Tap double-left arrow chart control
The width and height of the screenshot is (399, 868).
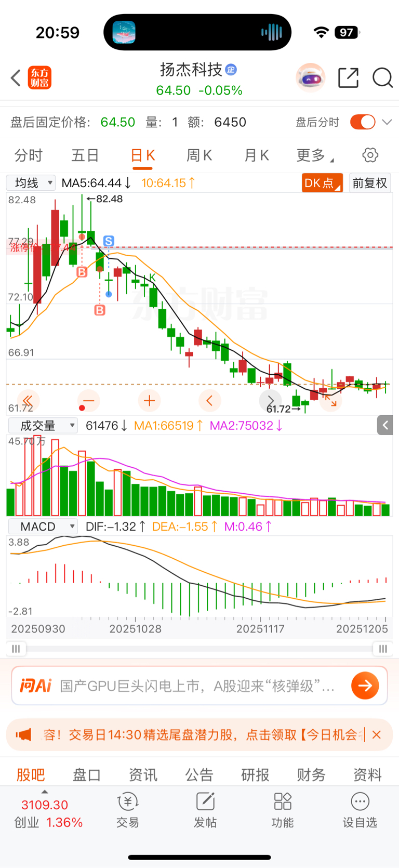point(28,401)
